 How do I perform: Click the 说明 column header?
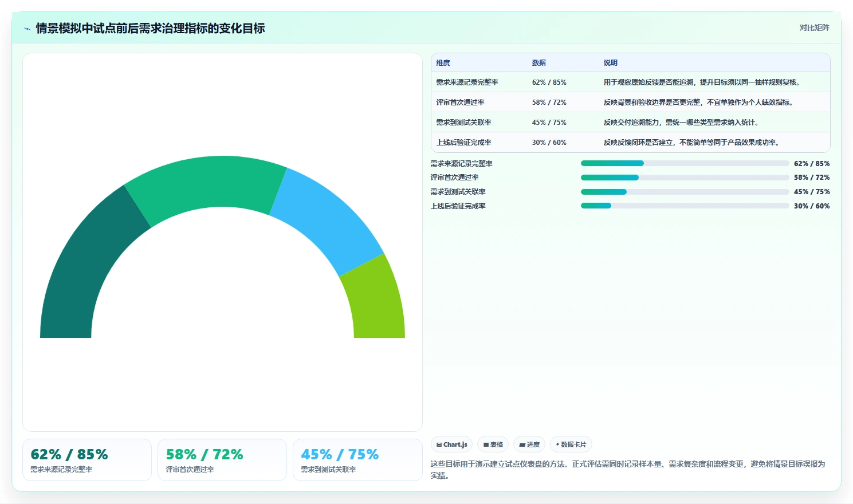pyautogui.click(x=611, y=63)
